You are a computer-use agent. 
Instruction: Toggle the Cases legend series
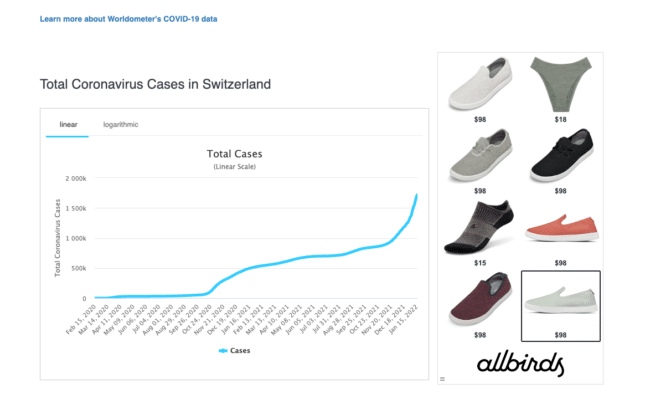[235, 351]
